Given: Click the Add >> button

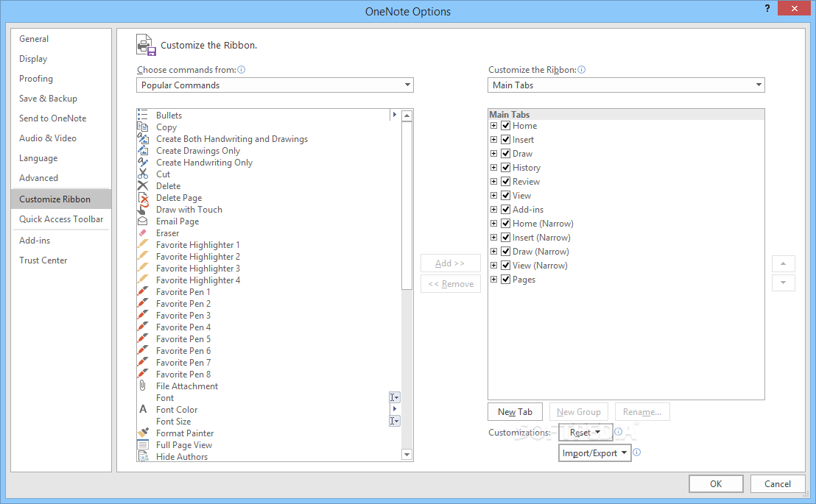Looking at the screenshot, I should (450, 263).
